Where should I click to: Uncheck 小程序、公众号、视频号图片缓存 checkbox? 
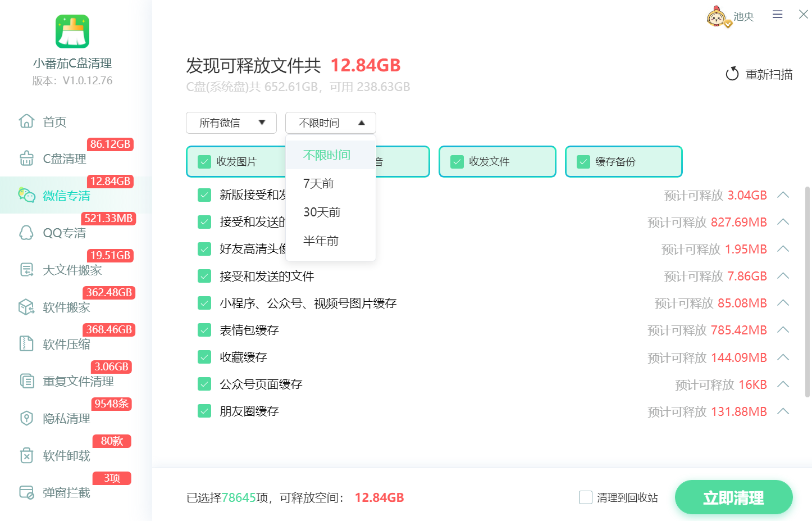(204, 303)
